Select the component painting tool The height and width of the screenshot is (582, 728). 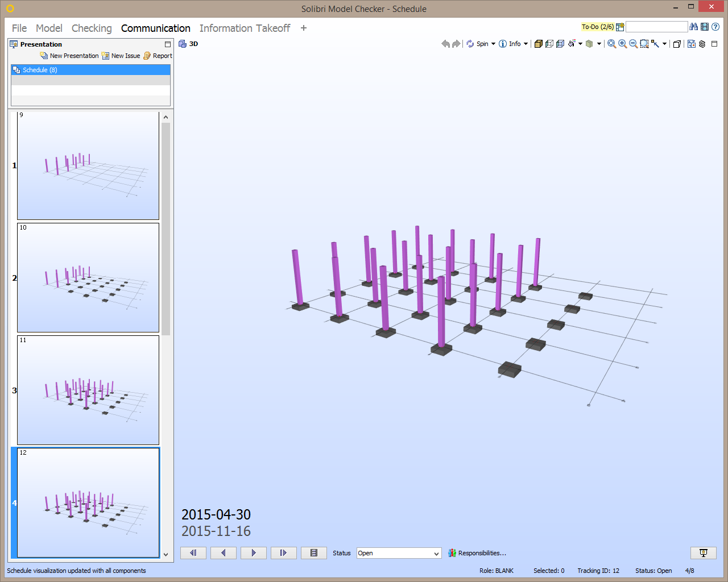[x=571, y=44]
